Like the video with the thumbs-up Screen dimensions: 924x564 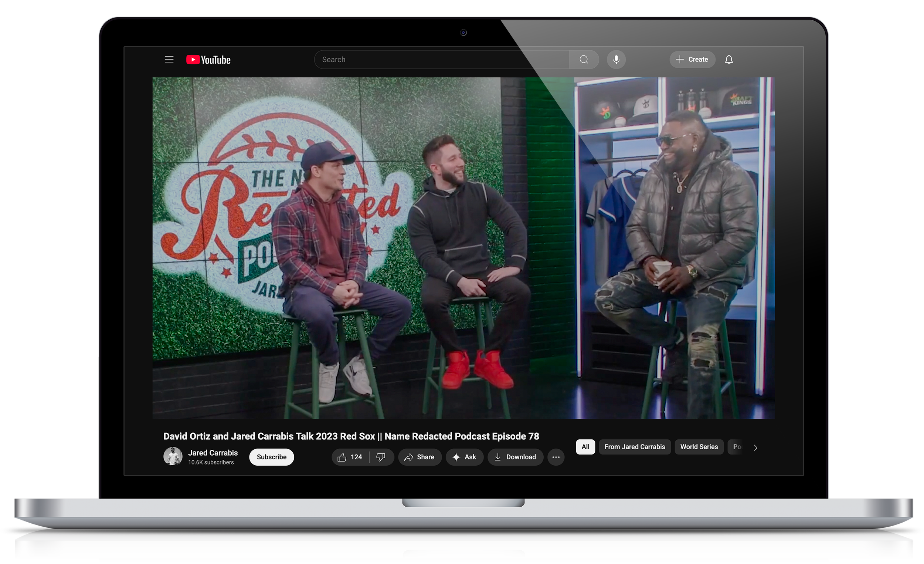(x=342, y=457)
